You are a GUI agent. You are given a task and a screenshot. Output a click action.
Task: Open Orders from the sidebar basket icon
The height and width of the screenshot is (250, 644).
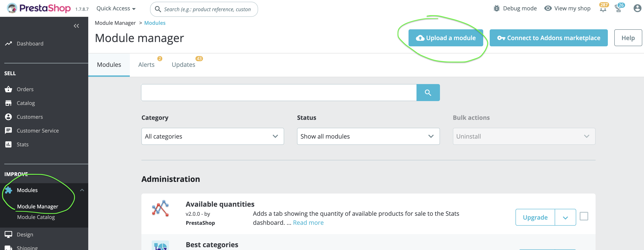point(8,89)
